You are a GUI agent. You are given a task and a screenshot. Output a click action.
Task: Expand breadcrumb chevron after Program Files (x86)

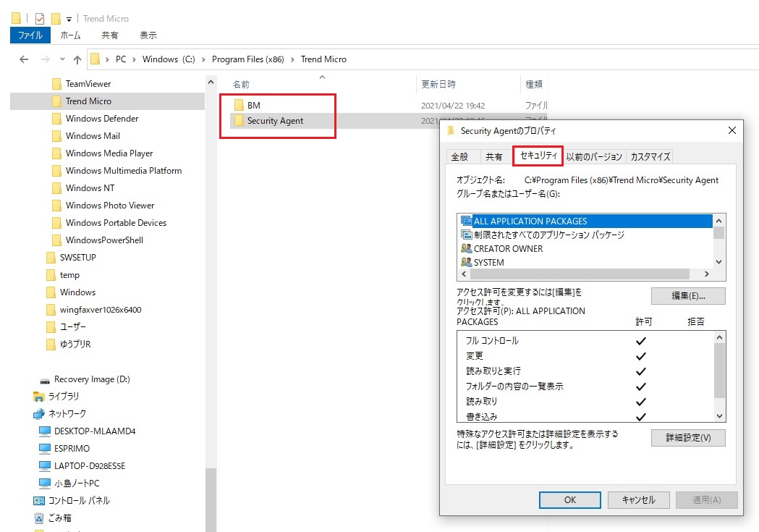[292, 59]
